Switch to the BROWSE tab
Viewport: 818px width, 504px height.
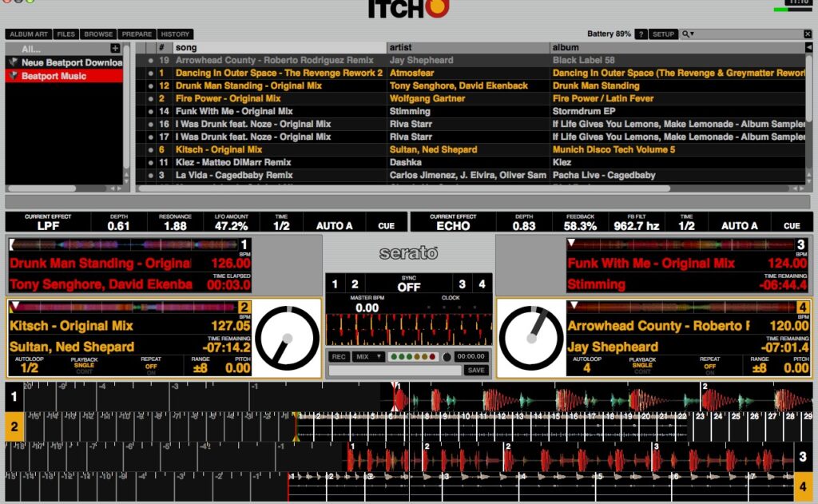[98, 34]
